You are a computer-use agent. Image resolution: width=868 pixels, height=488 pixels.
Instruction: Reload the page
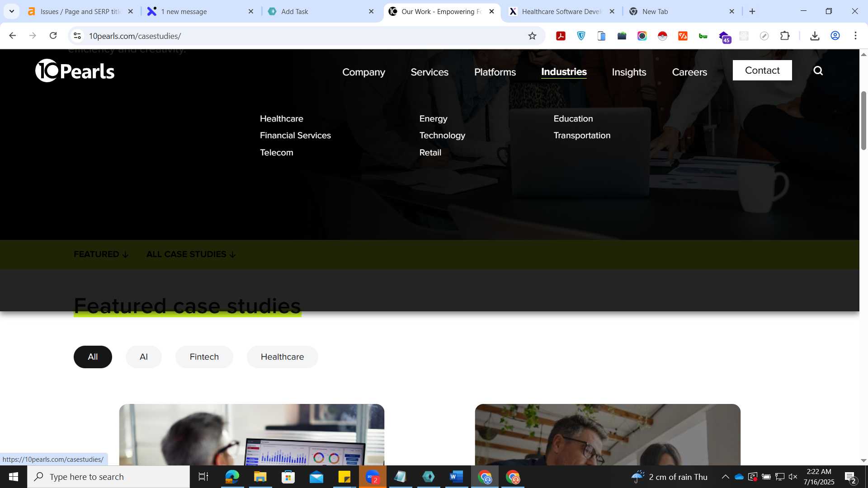point(53,36)
